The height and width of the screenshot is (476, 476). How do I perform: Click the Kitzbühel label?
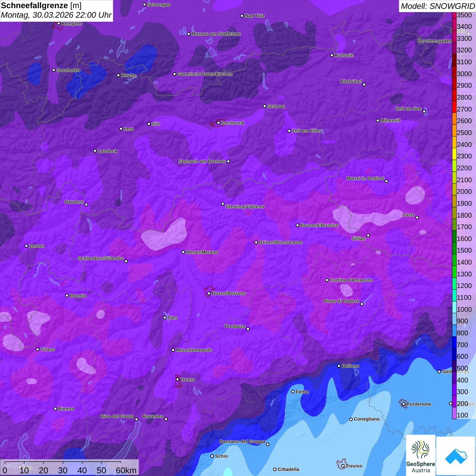pos(351,81)
